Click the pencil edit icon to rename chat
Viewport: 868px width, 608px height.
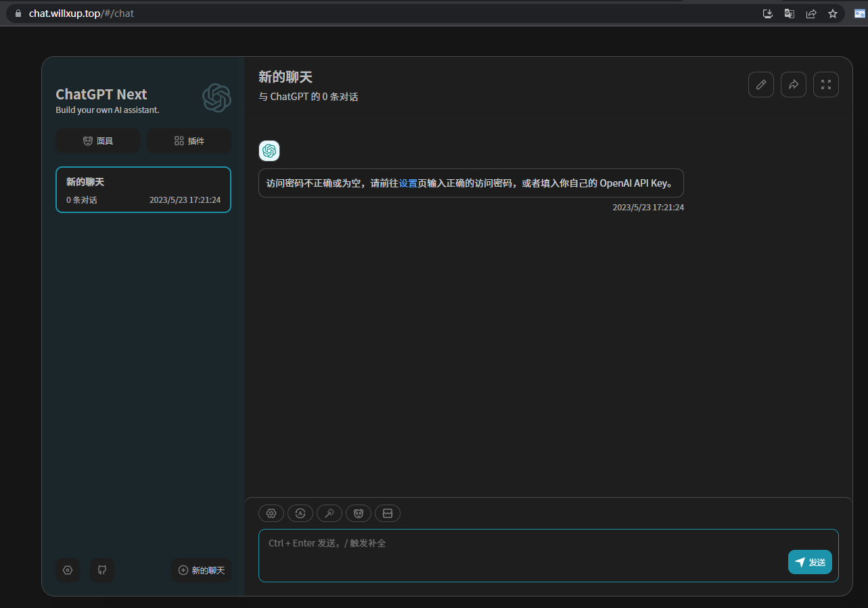(760, 85)
